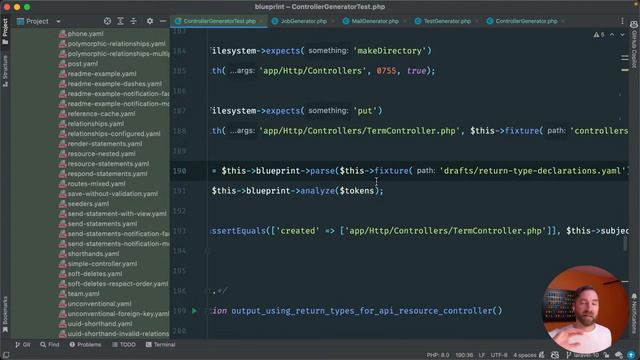This screenshot has width=640, height=360.
Task: Open the Find tool window
Action: pos(50,345)
